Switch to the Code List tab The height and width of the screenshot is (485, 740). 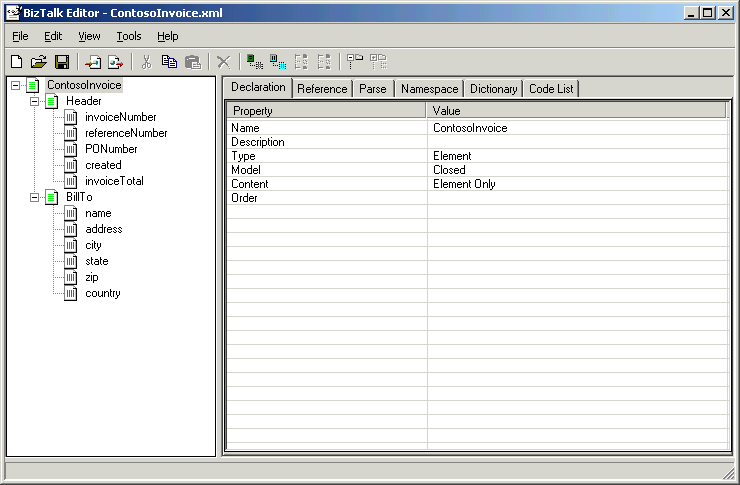click(x=551, y=89)
